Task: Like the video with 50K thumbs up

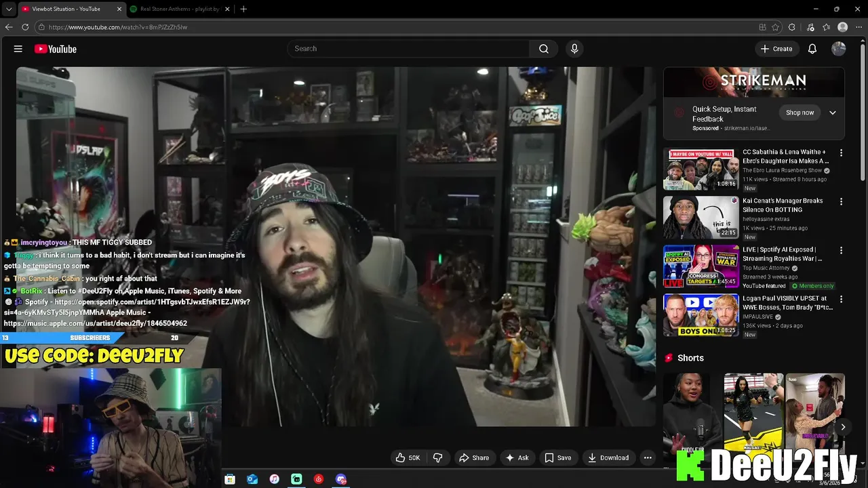Action: (x=408, y=457)
